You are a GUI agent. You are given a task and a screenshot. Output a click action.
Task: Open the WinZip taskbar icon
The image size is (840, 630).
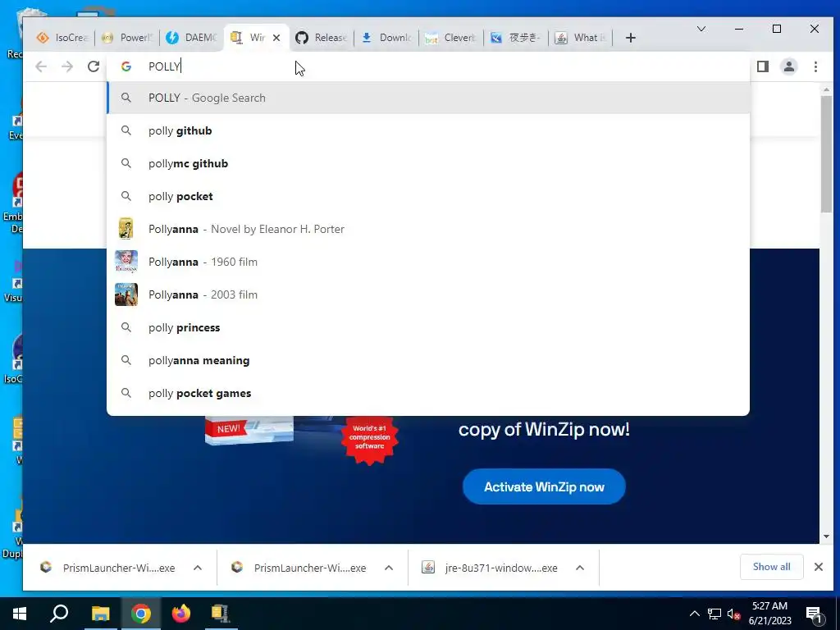tap(220, 614)
